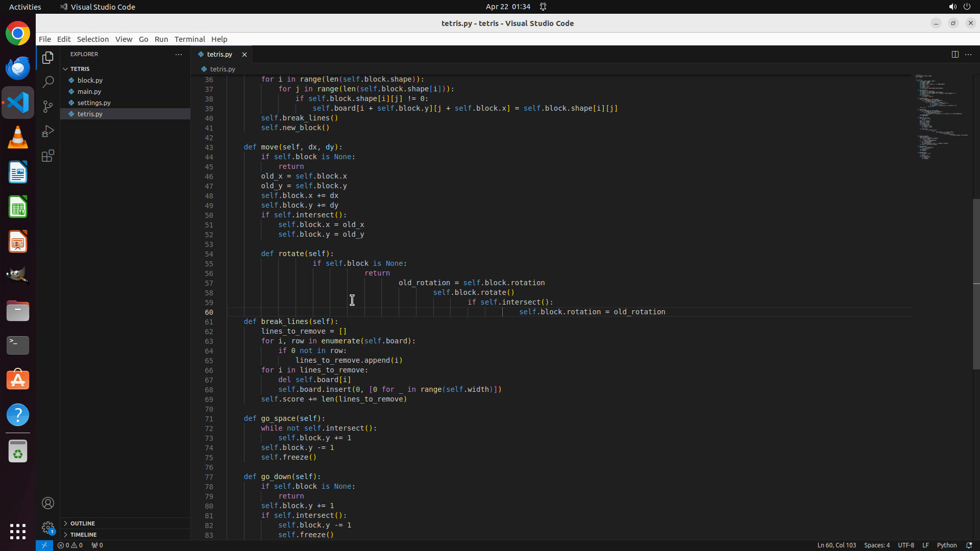Open Run and Debug view
This screenshot has width=980, height=551.
48,131
